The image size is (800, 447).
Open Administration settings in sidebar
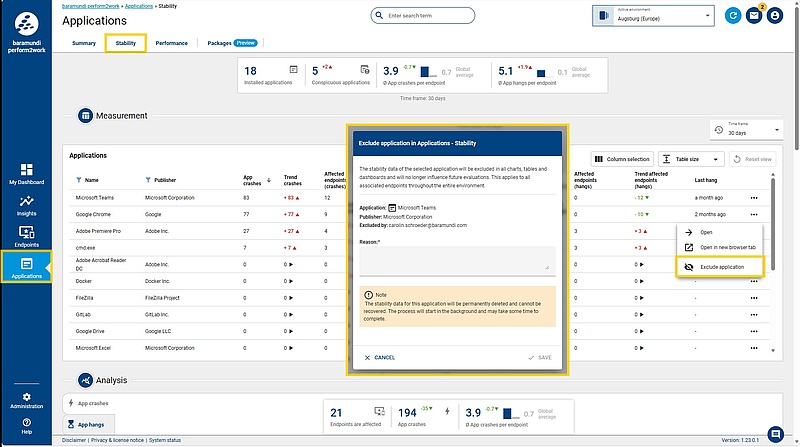[x=27, y=400]
